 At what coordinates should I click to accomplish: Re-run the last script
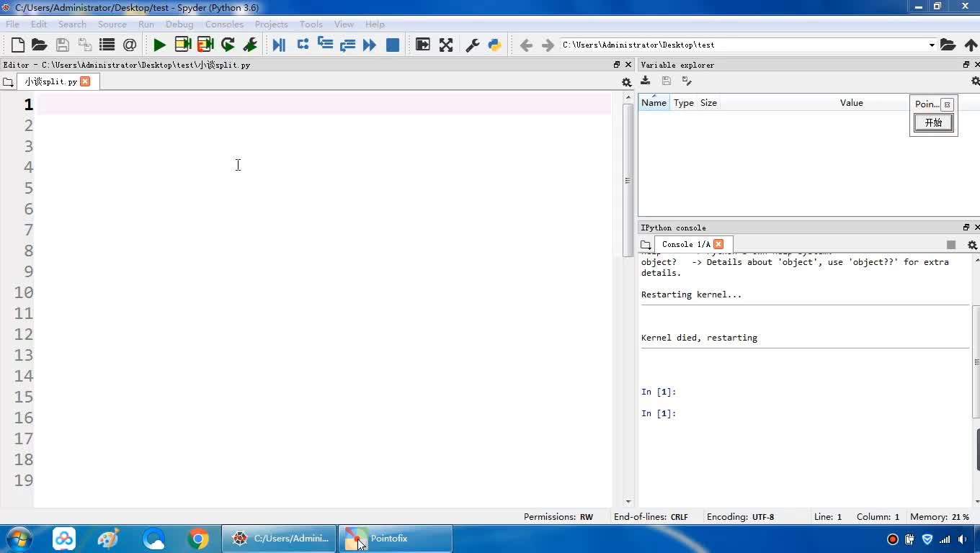click(x=228, y=45)
